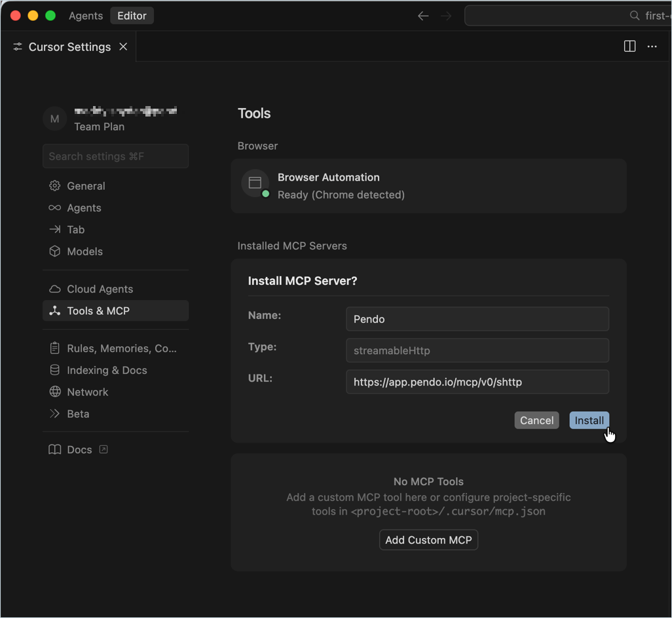Focus the Search settings field
This screenshot has width=672, height=618.
pos(116,156)
